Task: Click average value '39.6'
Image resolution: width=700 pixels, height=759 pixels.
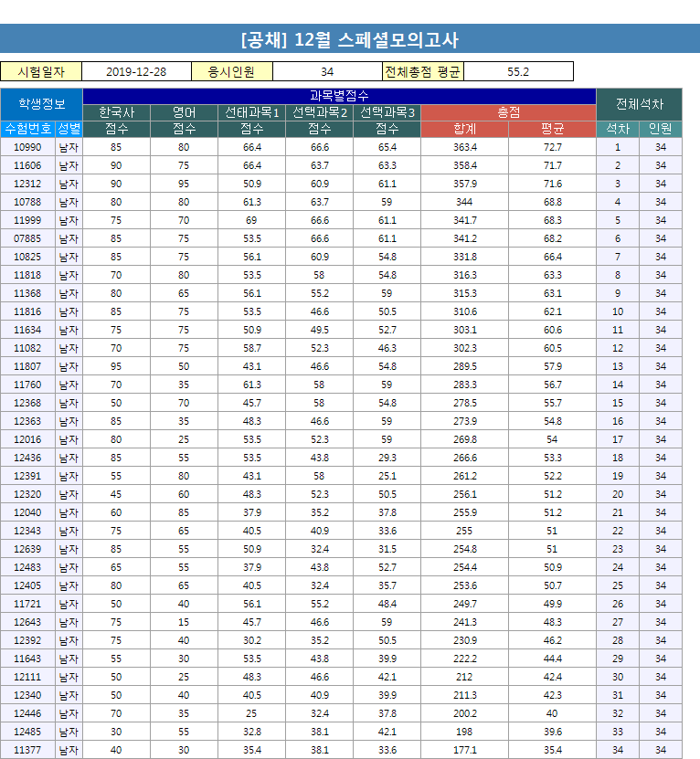Action: click(x=552, y=732)
